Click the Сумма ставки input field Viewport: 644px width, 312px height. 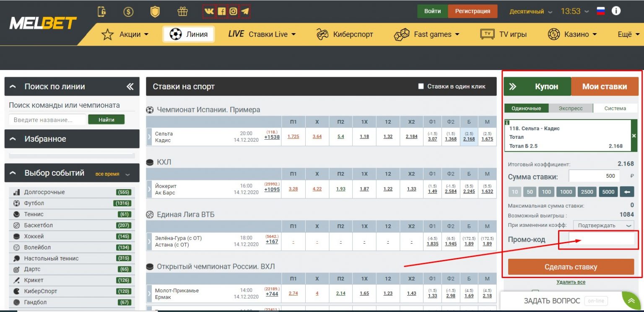(594, 176)
